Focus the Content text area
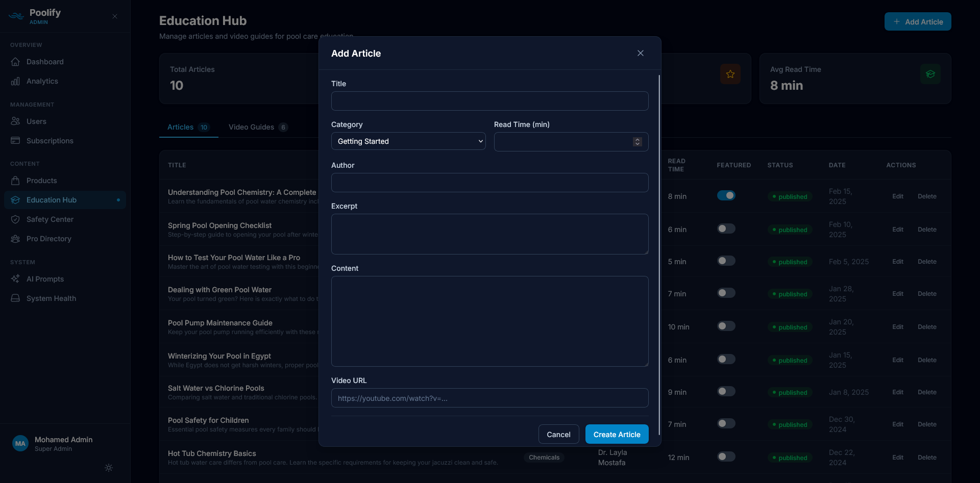 pos(490,321)
